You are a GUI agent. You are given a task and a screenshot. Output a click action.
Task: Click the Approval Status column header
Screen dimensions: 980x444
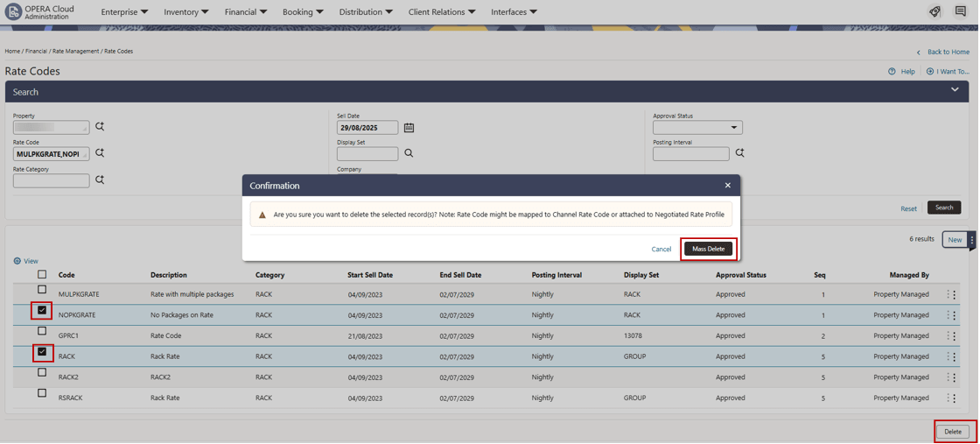(x=740, y=275)
